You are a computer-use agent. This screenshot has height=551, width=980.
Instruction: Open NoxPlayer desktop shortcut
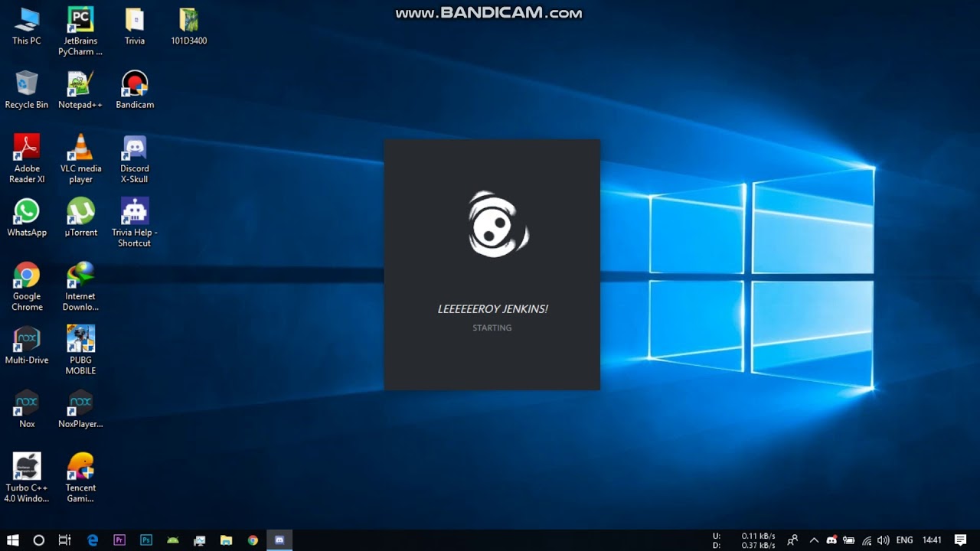[80, 409]
